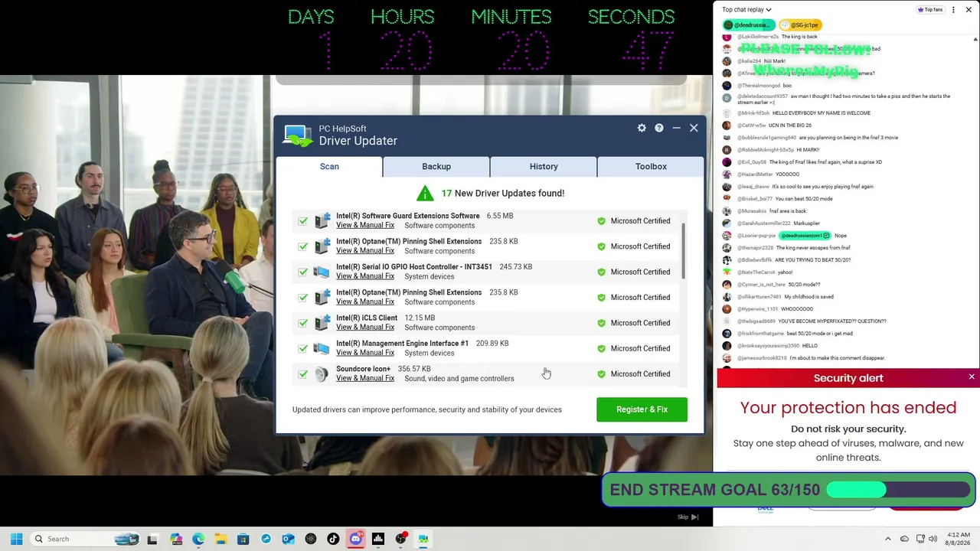Open View & Manual Fix for Software Guard Extensions
The width and height of the screenshot is (980, 551).
(365, 225)
